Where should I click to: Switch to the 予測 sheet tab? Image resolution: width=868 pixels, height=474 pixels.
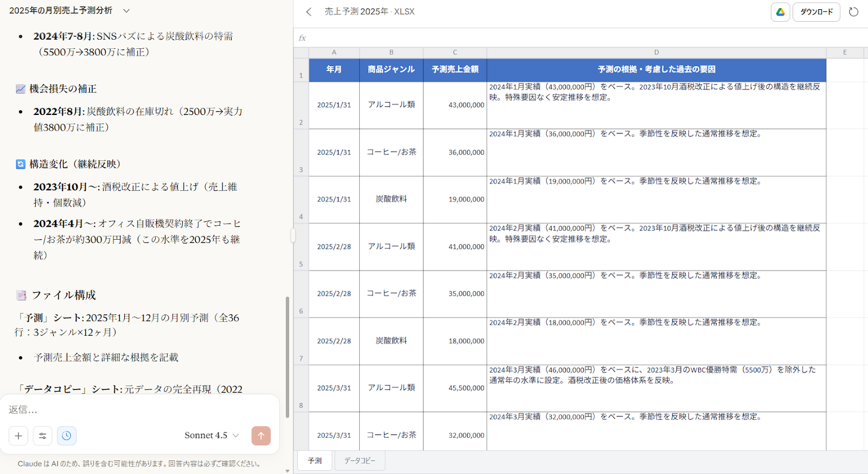(x=315, y=460)
